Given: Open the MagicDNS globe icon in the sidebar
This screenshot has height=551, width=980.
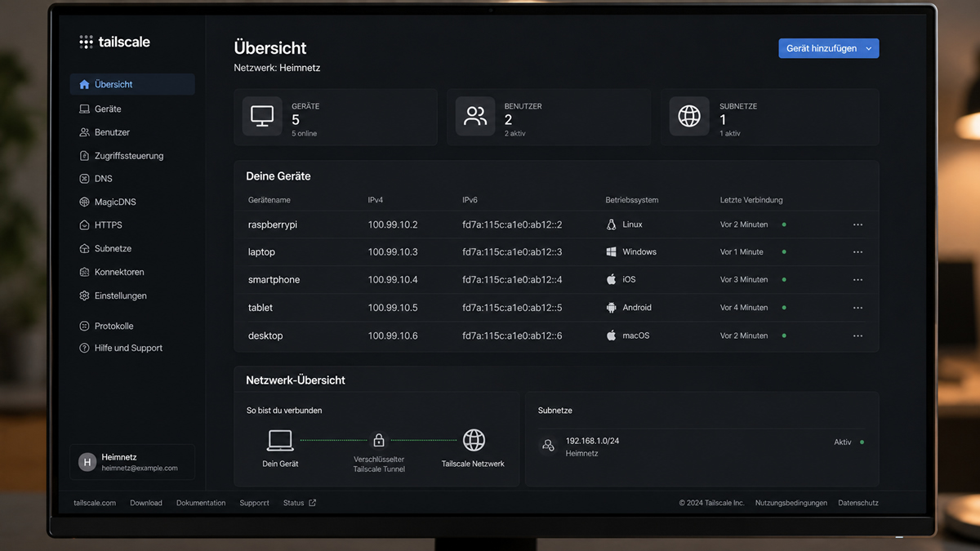Looking at the screenshot, I should (x=84, y=202).
